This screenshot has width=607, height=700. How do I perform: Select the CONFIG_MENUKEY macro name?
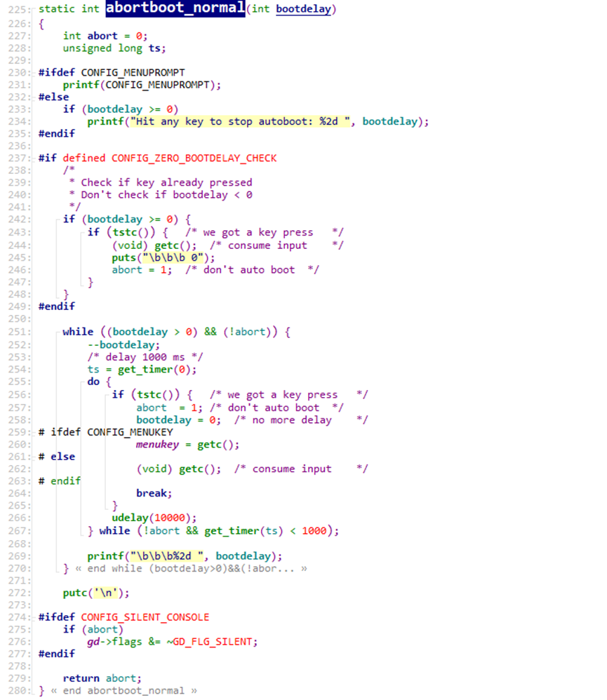129,432
